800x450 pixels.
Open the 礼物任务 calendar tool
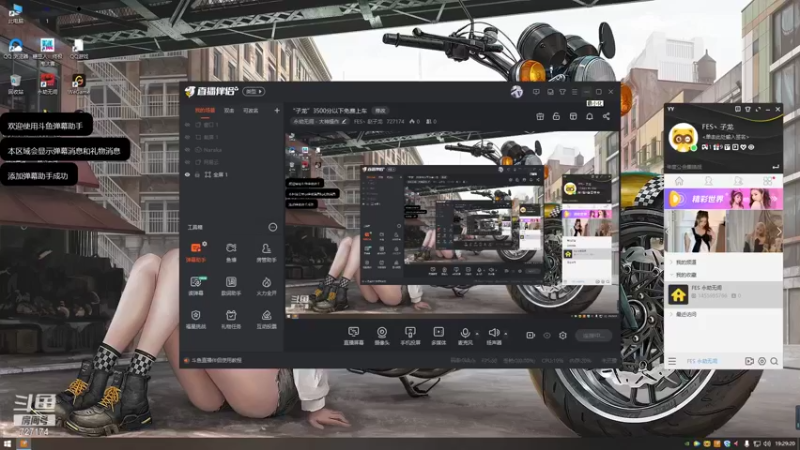(231, 319)
